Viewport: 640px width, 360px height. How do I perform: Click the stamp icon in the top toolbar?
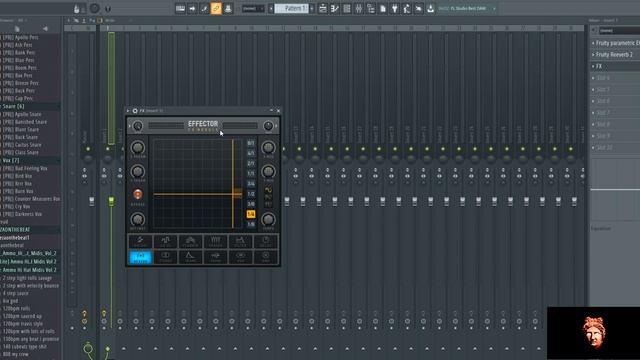[228, 8]
